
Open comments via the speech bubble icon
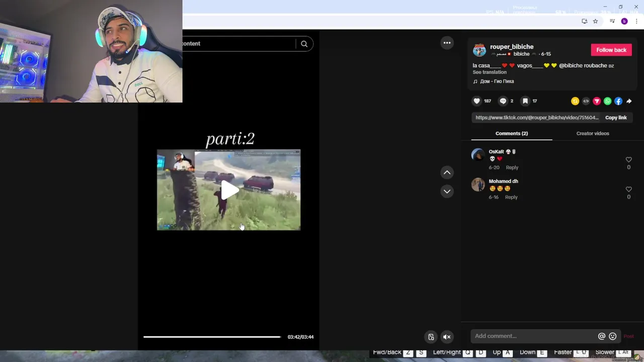503,101
